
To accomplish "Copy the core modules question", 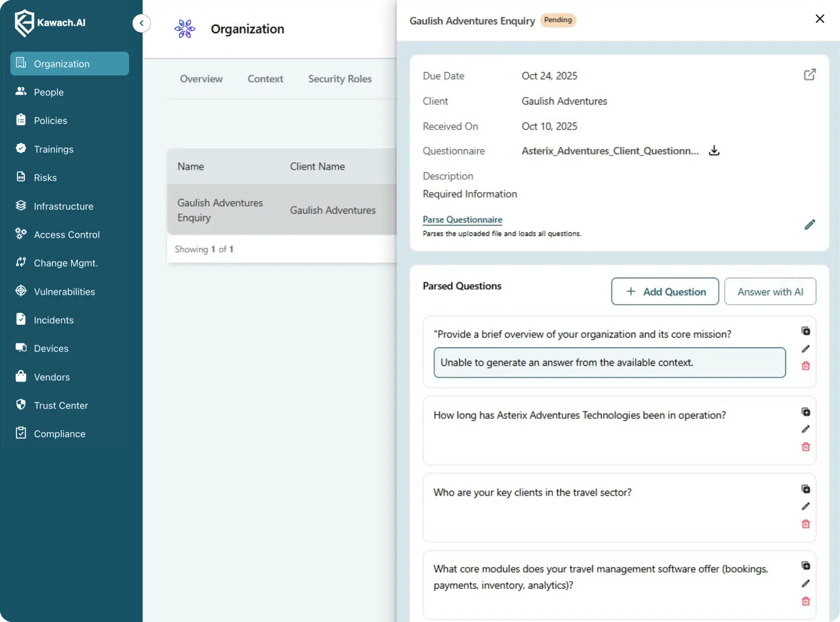I will pos(806,566).
